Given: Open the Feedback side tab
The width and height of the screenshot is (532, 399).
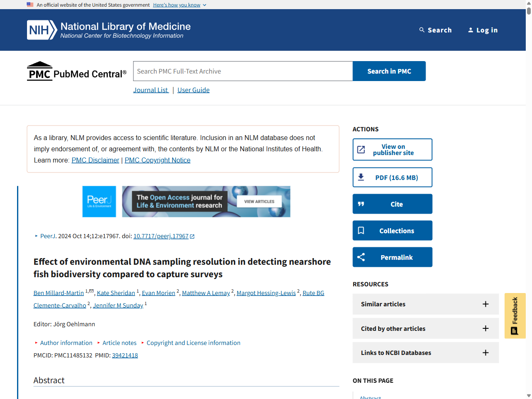Looking at the screenshot, I should pyautogui.click(x=515, y=316).
